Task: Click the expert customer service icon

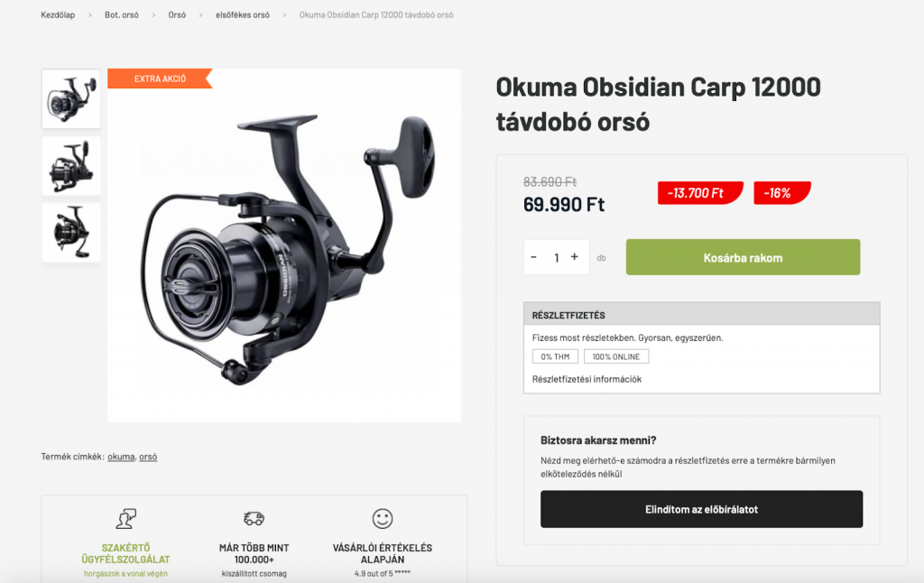Action: (125, 519)
